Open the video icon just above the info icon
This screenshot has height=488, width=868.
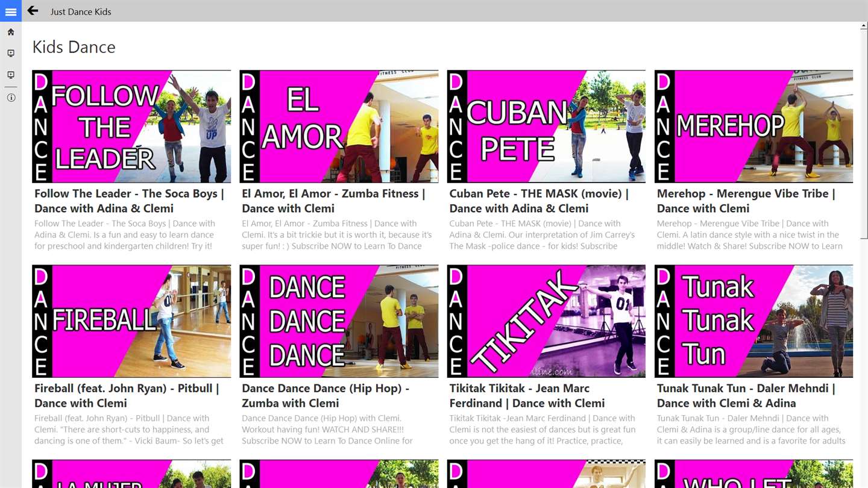tap(11, 75)
